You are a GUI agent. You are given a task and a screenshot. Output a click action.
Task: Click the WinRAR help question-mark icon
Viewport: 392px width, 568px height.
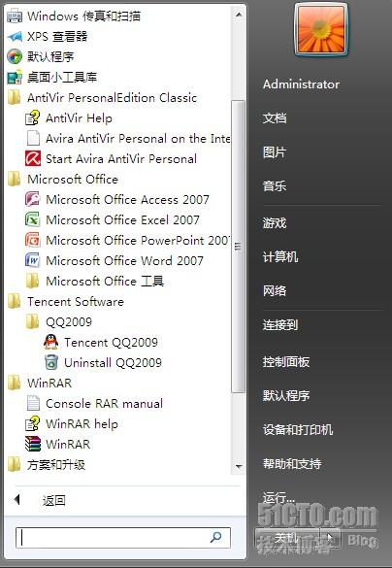click(x=33, y=423)
